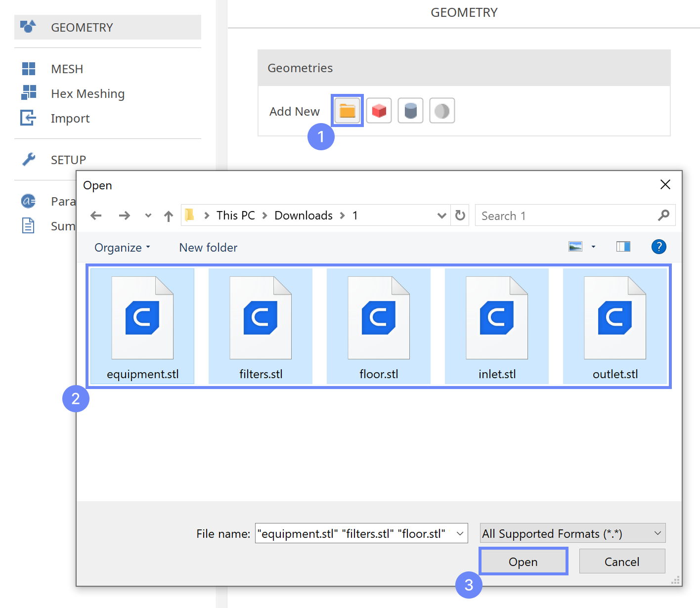Add a new red box geometry
This screenshot has height=608, width=700.
[379, 111]
